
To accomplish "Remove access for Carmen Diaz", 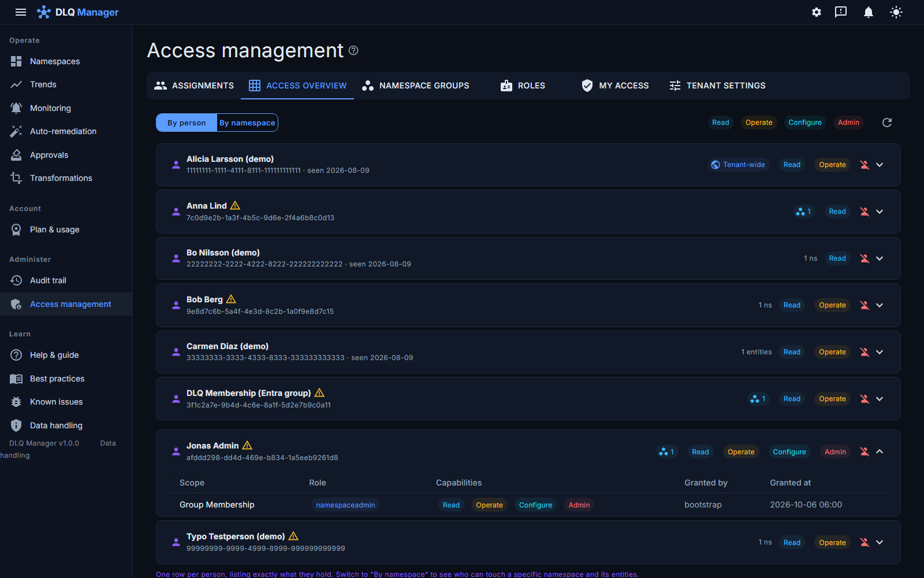I will point(865,352).
